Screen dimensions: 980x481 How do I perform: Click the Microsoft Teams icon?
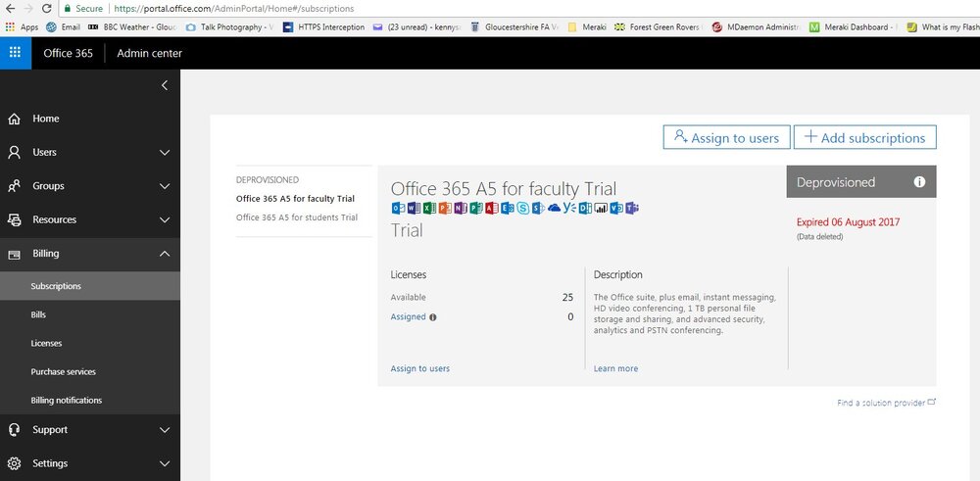pyautogui.click(x=632, y=208)
